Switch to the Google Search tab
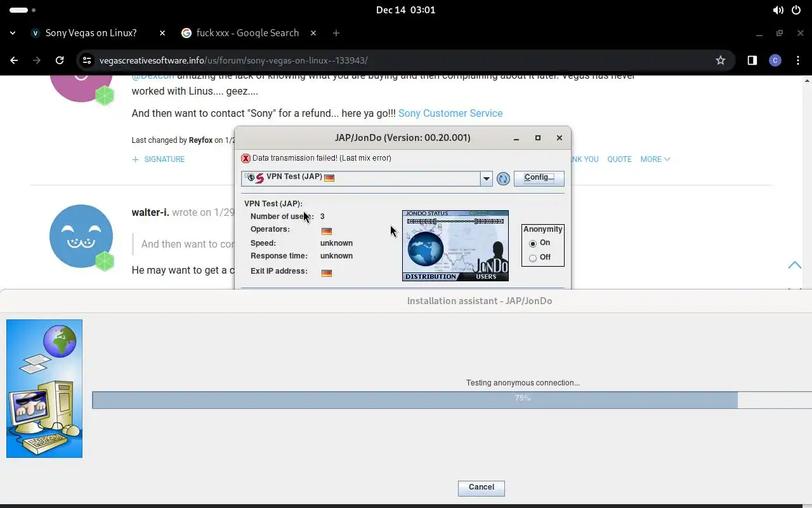812x508 pixels. [247, 33]
